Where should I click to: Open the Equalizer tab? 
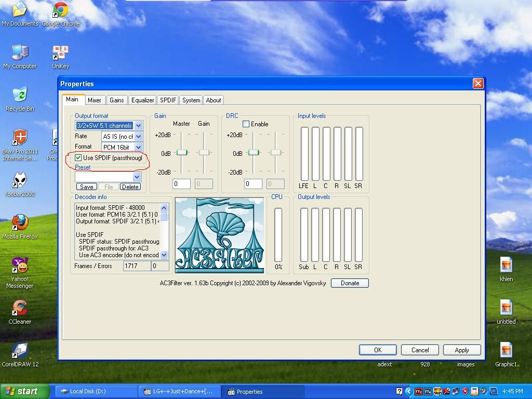(142, 100)
